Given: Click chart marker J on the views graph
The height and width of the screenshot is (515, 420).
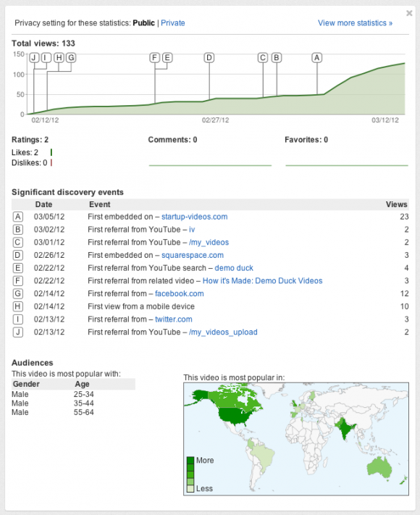Looking at the screenshot, I should (34, 58).
